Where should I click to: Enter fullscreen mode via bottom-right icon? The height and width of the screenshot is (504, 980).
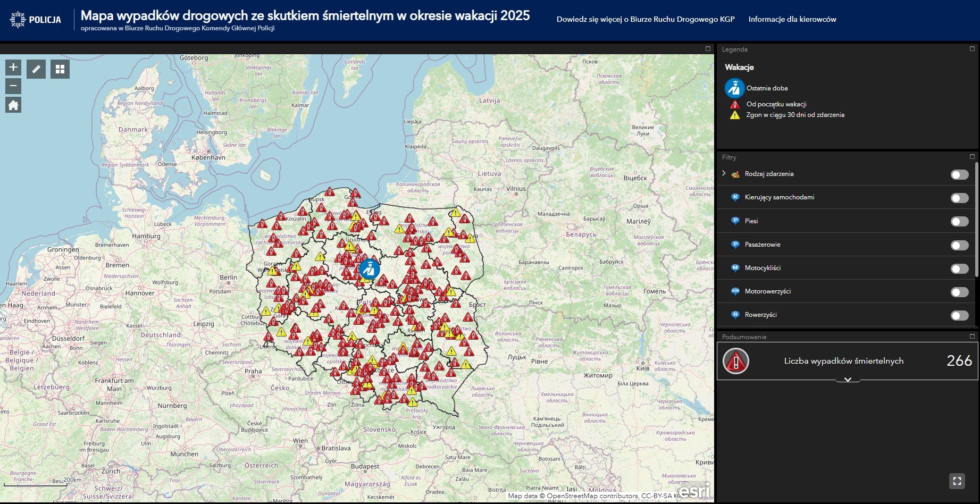(958, 481)
